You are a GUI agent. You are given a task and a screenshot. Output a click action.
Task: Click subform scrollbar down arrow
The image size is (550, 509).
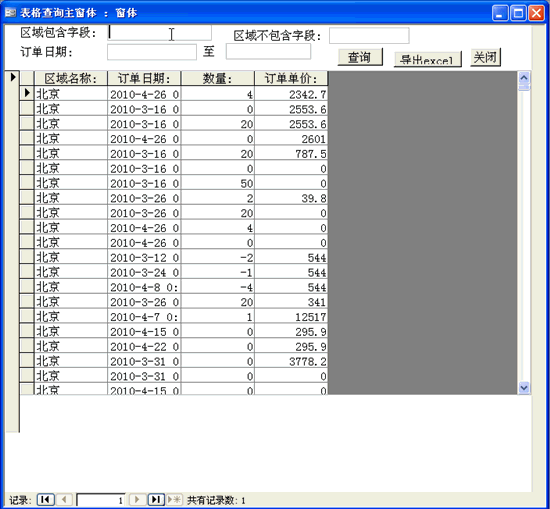tap(524, 388)
